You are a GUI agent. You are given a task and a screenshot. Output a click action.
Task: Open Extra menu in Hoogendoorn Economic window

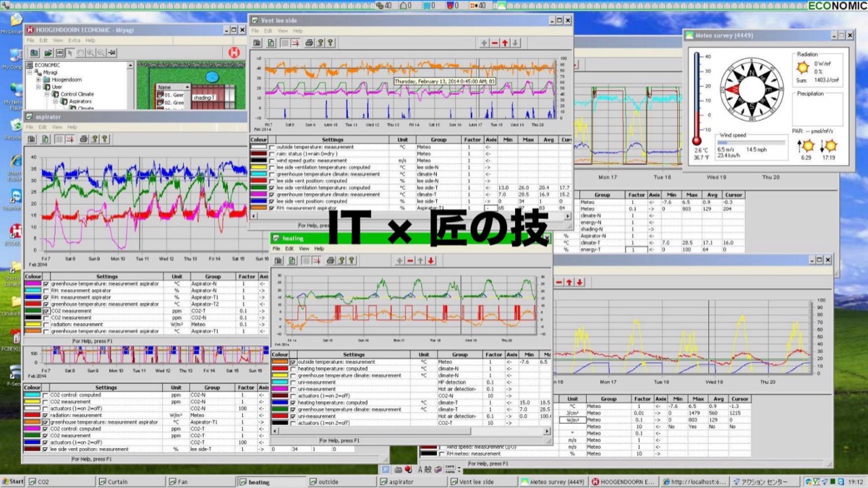click(74, 40)
